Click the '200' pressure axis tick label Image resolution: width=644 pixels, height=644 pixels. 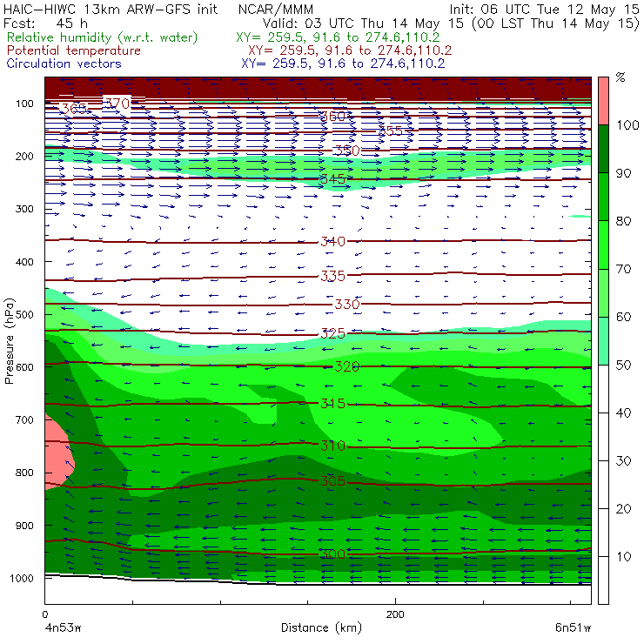coord(24,156)
